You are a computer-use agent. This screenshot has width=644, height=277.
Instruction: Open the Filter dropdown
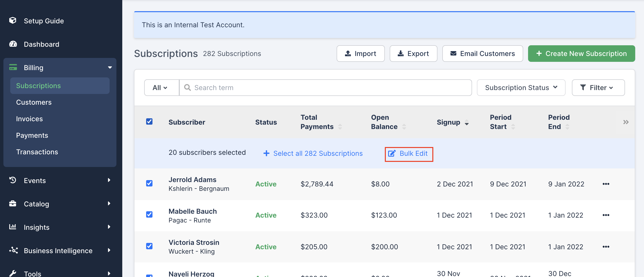tap(598, 88)
